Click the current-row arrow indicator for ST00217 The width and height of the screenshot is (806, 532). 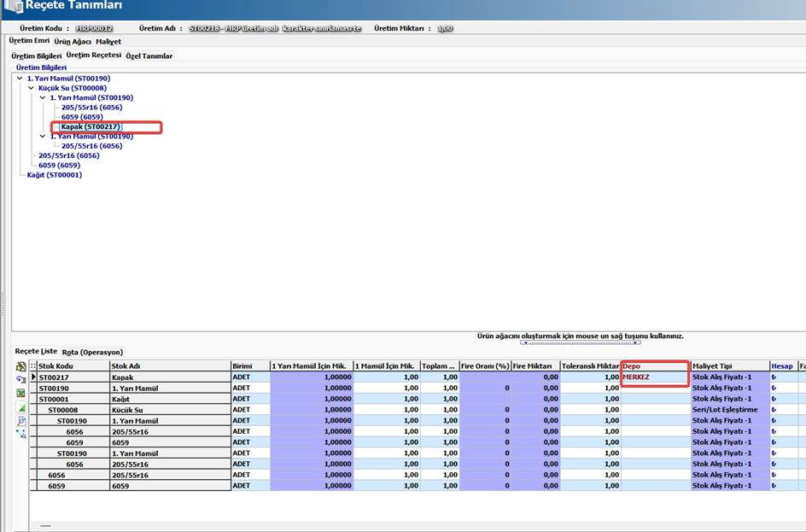point(34,377)
